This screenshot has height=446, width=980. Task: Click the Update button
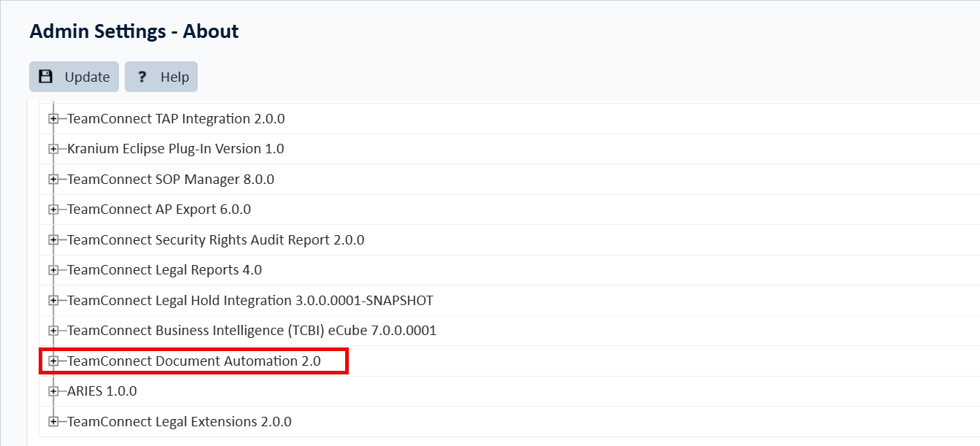[74, 77]
